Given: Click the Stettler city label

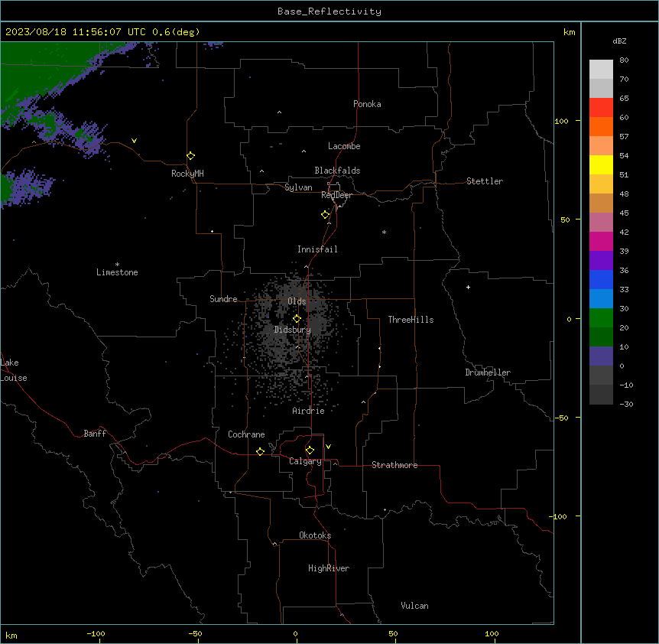Looking at the screenshot, I should pyautogui.click(x=485, y=181).
